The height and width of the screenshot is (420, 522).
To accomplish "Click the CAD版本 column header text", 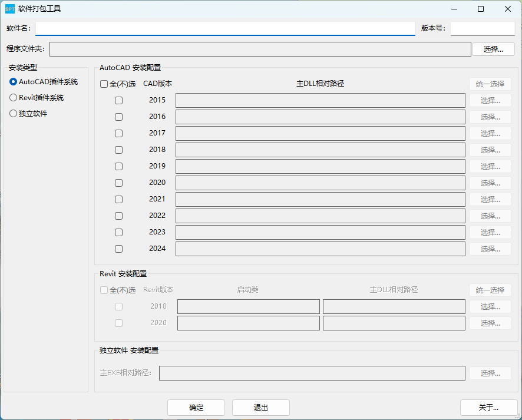I will point(157,84).
